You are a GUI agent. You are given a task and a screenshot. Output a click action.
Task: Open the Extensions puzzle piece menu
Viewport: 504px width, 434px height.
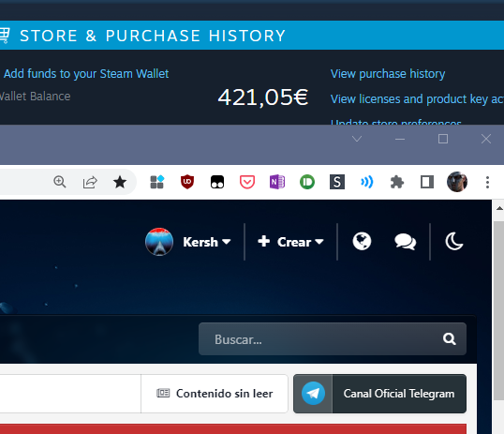click(397, 182)
